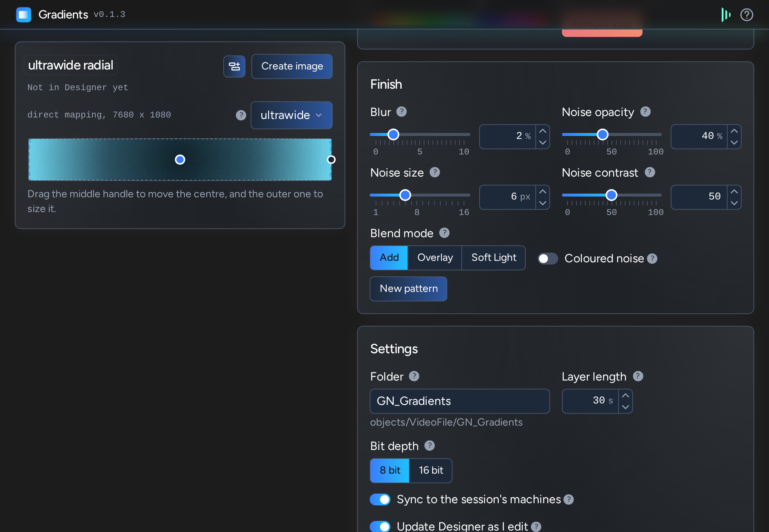Increase Noise size with up arrow
The height and width of the screenshot is (532, 769).
[x=543, y=191]
